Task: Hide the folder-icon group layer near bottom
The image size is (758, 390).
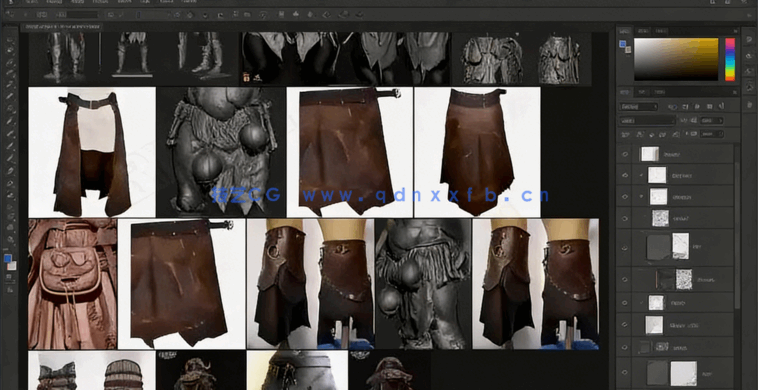Action: pos(625,347)
